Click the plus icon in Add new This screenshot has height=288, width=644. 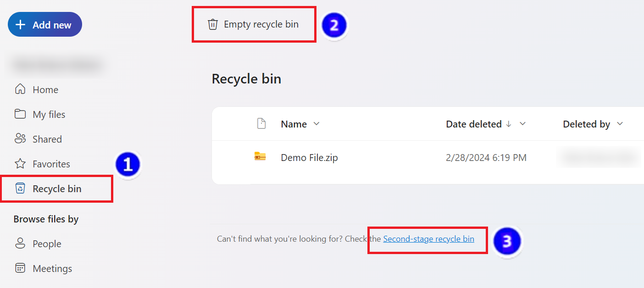(x=20, y=25)
